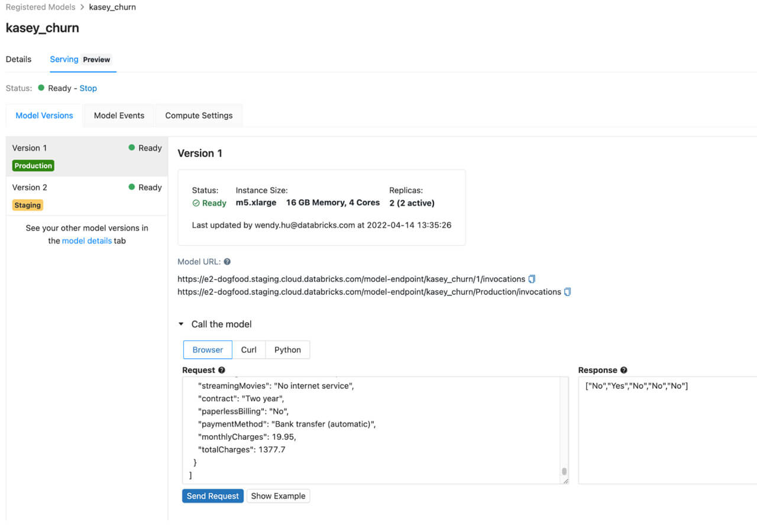Screen dimensions: 757x532
Task: Click the Model URL help icon
Action: [227, 262]
